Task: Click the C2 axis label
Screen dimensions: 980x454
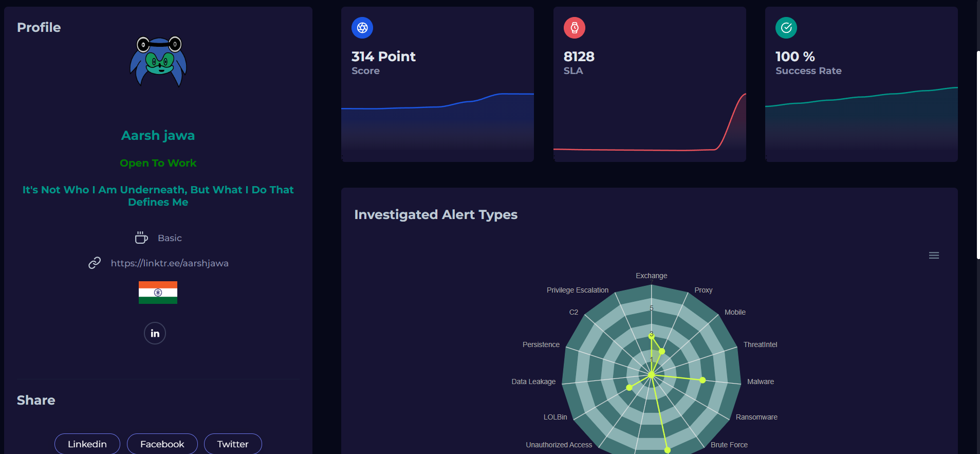Action: 574,312
